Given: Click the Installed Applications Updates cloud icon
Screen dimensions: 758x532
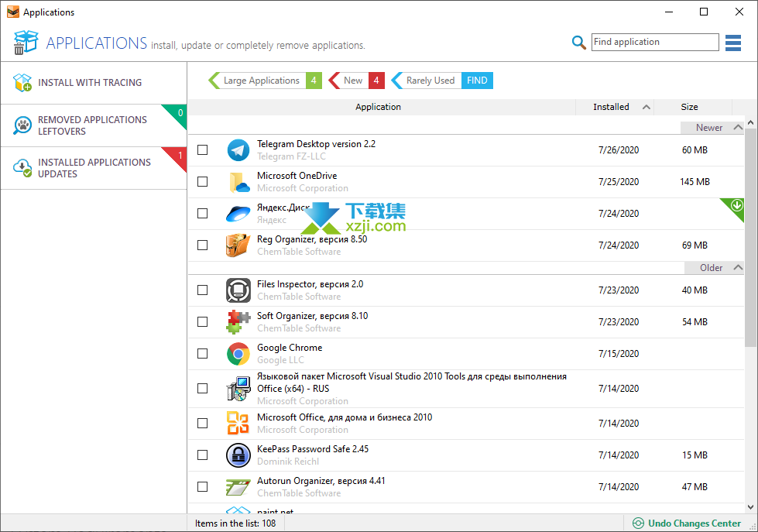Looking at the screenshot, I should tap(22, 168).
